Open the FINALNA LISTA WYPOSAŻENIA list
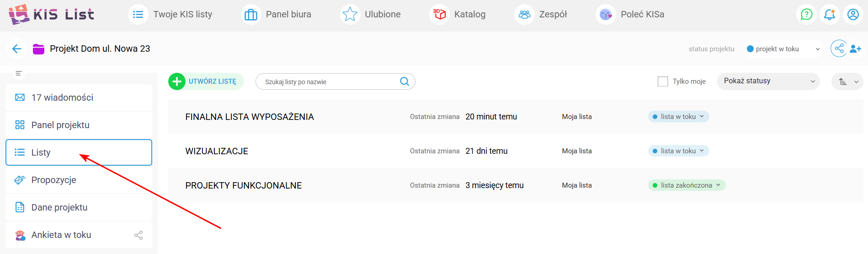This screenshot has width=868, height=254. pos(250,117)
